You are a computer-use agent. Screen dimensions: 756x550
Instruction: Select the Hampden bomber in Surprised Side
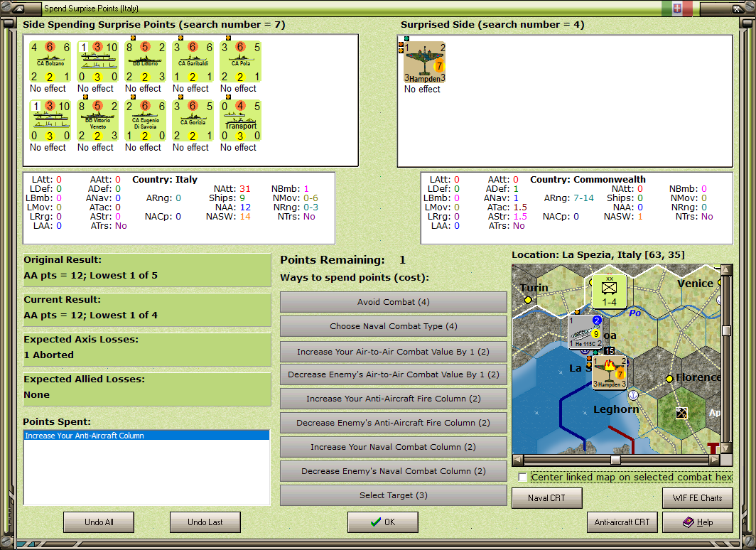click(424, 63)
